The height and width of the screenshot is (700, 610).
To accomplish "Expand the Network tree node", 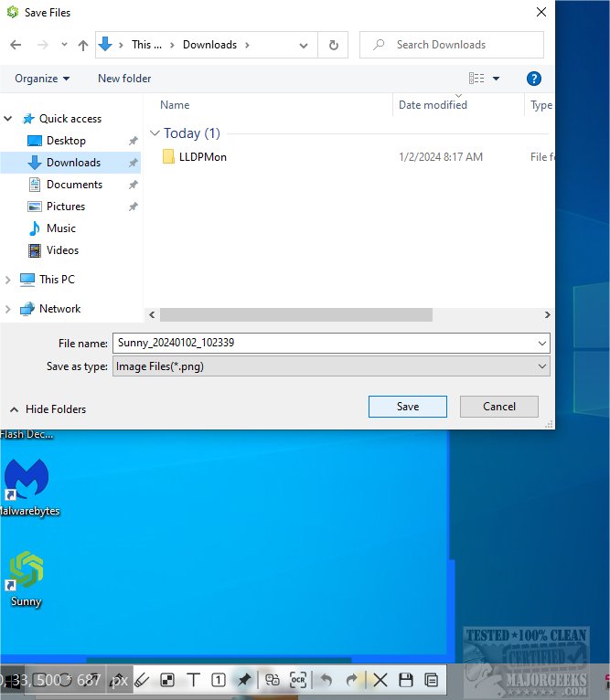I will (x=7, y=309).
